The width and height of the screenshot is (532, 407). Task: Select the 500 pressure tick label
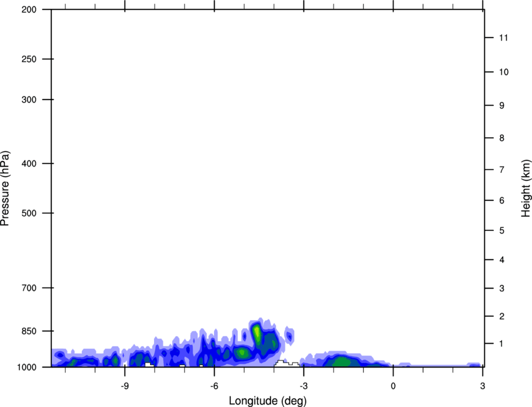click(x=29, y=213)
